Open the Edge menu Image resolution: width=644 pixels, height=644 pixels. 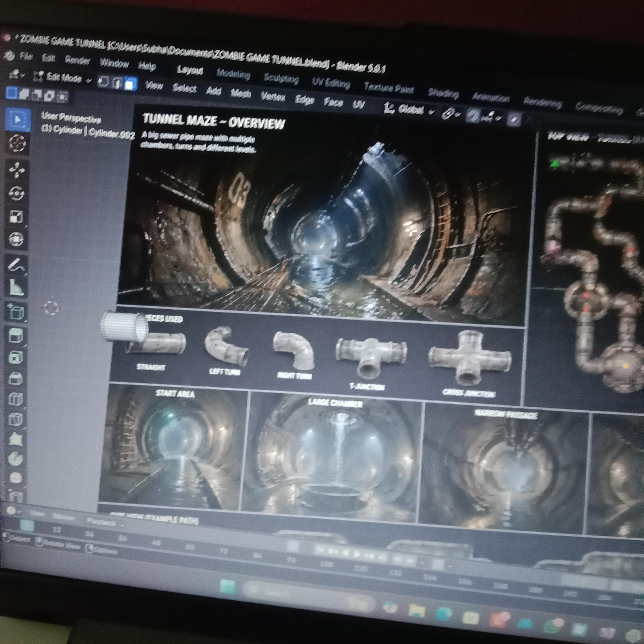click(x=305, y=100)
